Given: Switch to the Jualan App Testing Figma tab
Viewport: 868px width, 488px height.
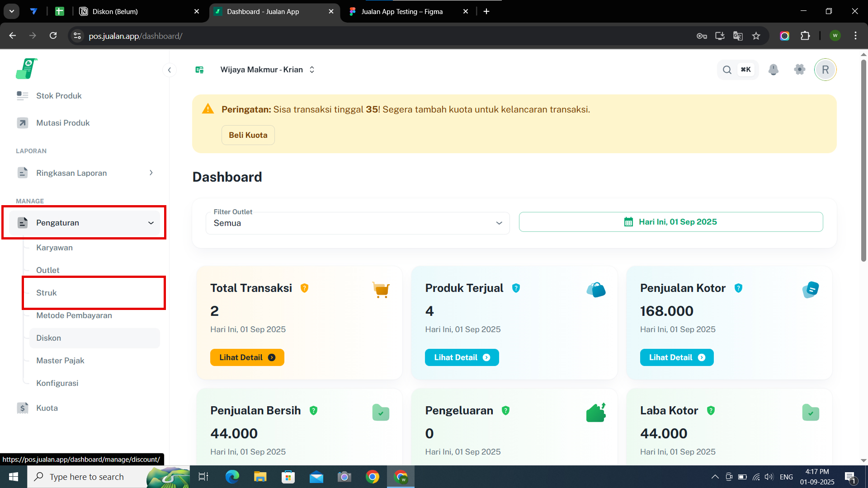Looking at the screenshot, I should point(401,11).
